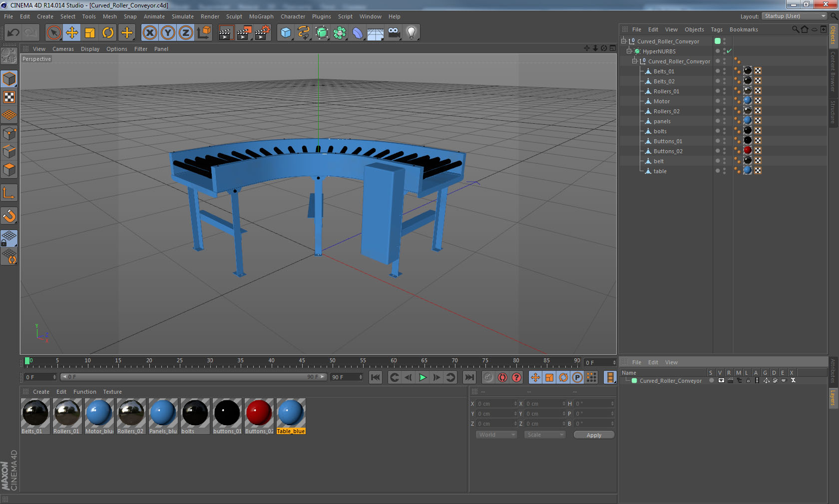Open the MoGraph menu

261,16
